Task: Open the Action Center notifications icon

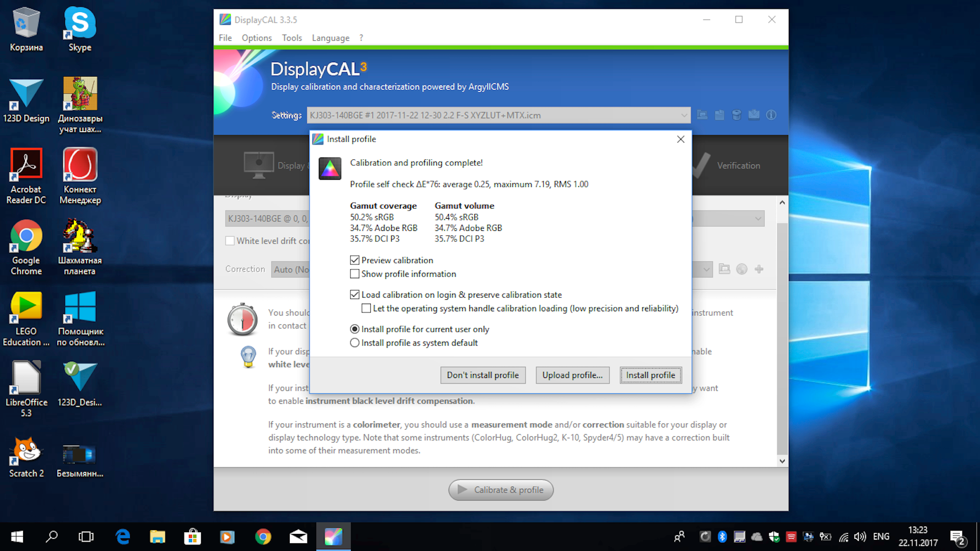Action: [x=957, y=538]
